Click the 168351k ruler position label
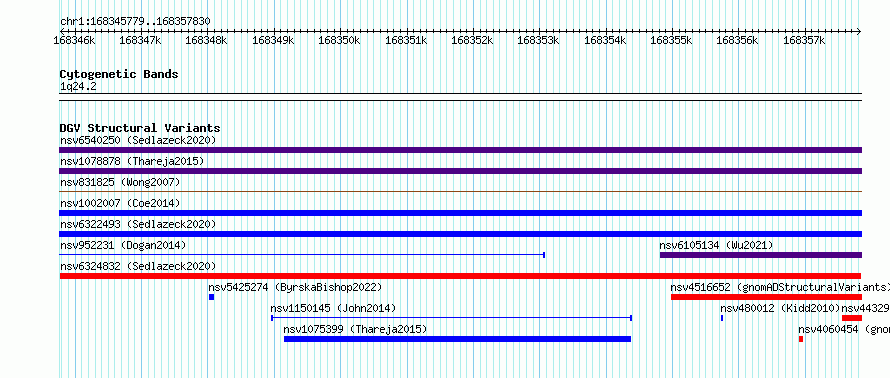The height and width of the screenshot is (378, 890). (x=406, y=40)
